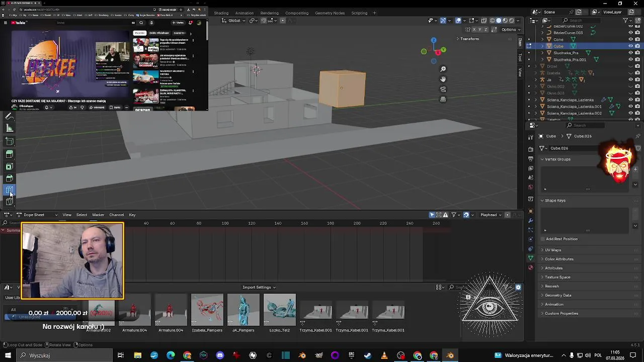644x362 pixels.
Task: Open the Tool properties tab icon
Action: [x=530, y=137]
